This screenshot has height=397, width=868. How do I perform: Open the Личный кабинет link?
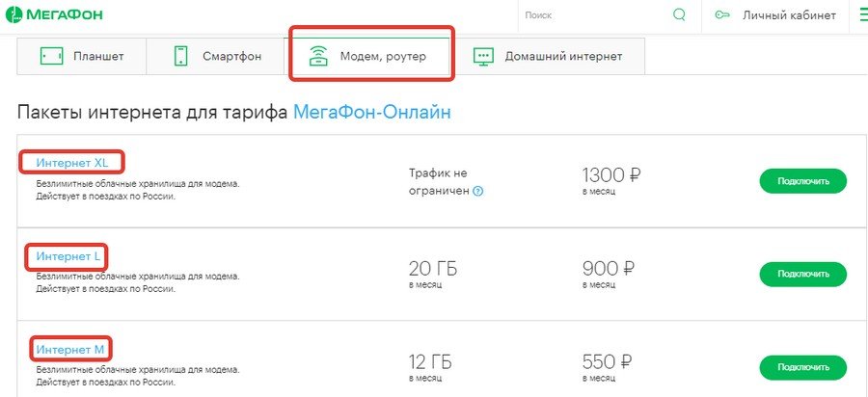point(788,15)
